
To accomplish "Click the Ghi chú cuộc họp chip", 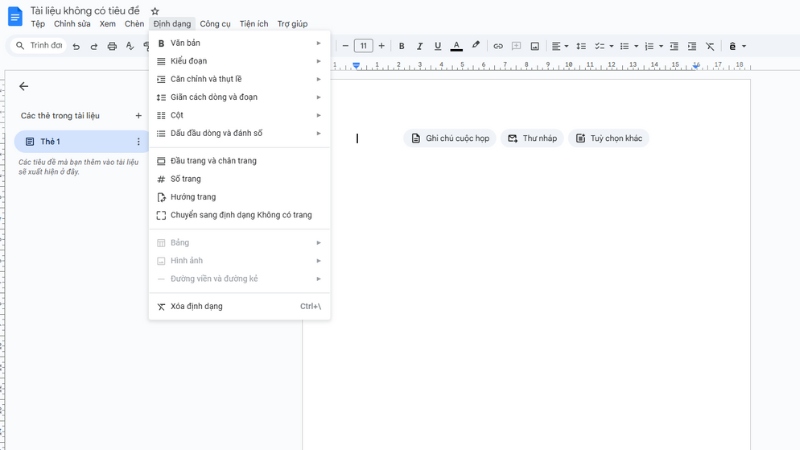I will (x=450, y=138).
